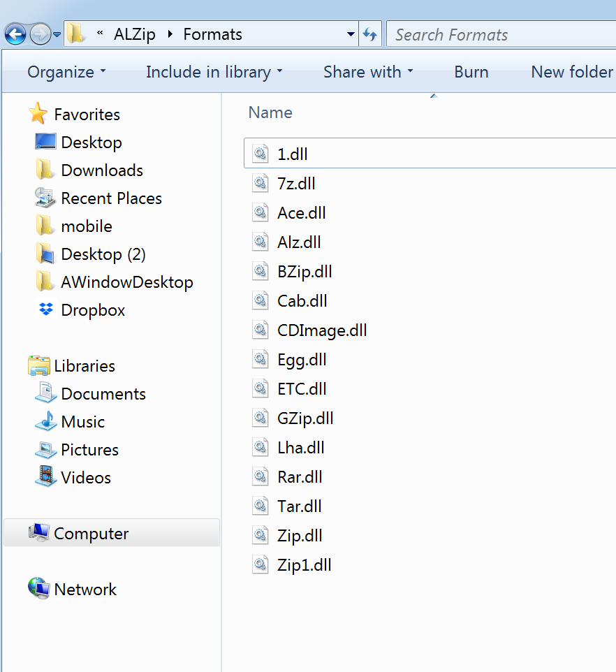Select the file Zip.dll
This screenshot has height=672, width=616.
[x=300, y=536]
